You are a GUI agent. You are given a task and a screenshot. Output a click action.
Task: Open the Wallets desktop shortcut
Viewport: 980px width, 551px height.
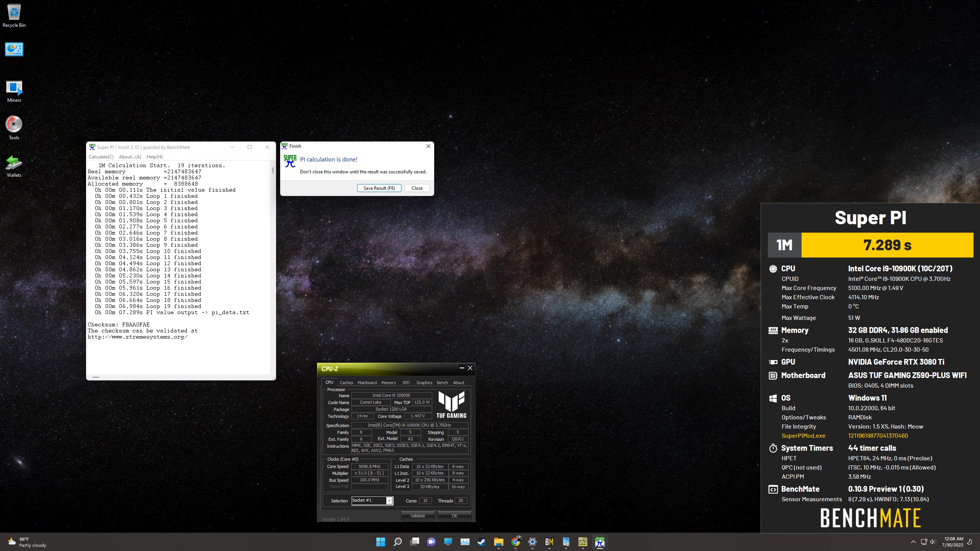(x=14, y=166)
